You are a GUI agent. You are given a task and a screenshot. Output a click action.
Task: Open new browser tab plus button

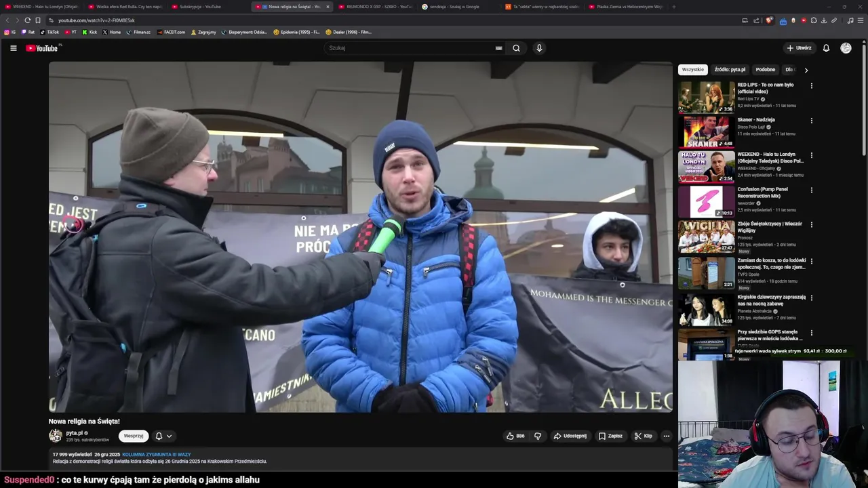673,7
